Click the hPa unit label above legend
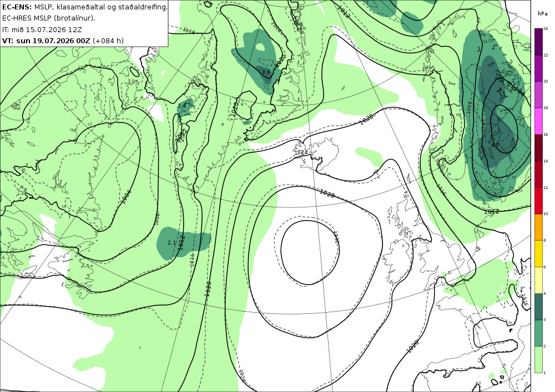555x392 pixels. [x=542, y=14]
